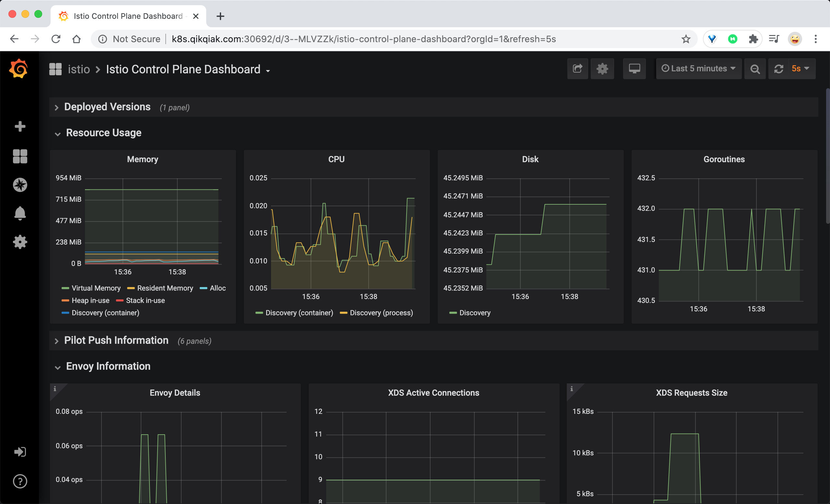Screen dimensions: 830x504
Task: Toggle Discovery (process) series in CPU legend
Action: (381, 313)
